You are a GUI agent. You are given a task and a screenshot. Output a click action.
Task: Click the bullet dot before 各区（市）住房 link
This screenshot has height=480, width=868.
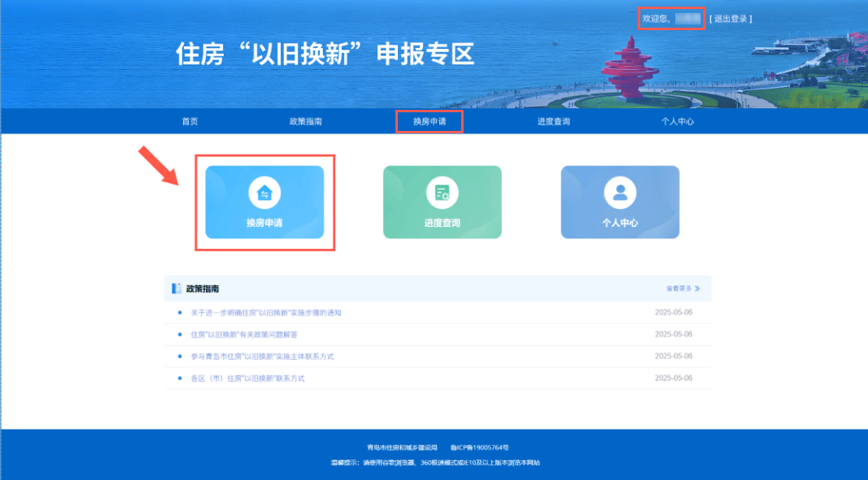(x=179, y=378)
